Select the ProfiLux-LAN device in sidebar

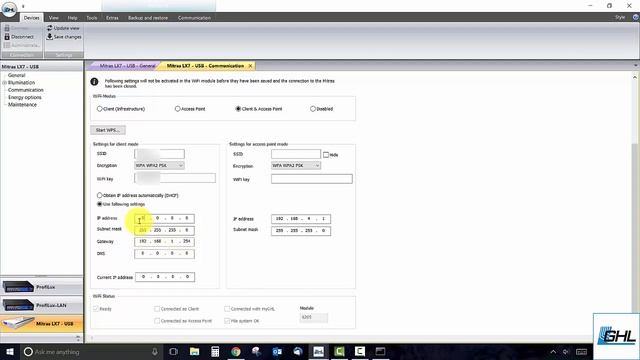click(x=42, y=305)
